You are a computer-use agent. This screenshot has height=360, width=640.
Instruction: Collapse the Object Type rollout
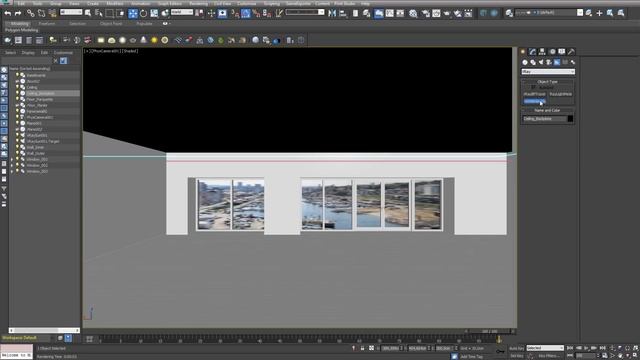[x=547, y=82]
